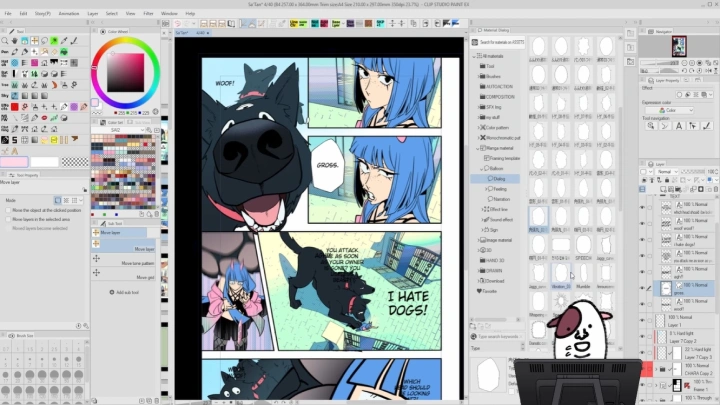Click the material keyword search field
Viewport: 720px width, 405px height.
click(498, 337)
